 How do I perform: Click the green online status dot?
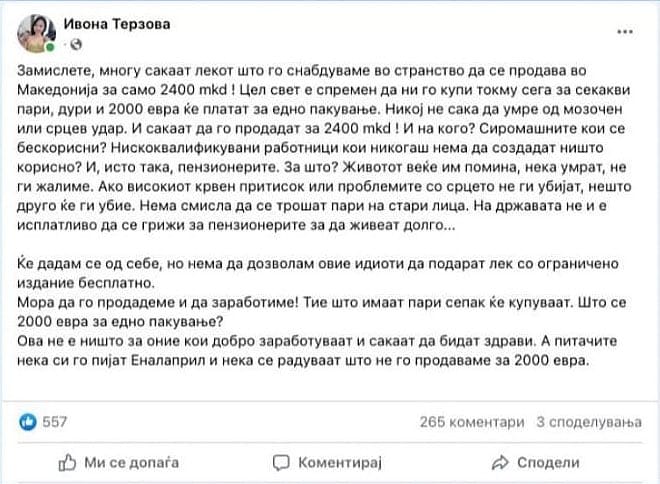pos(50,47)
